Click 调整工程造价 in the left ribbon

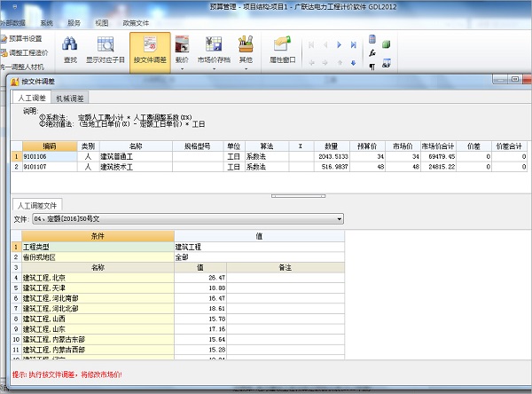click(25, 52)
